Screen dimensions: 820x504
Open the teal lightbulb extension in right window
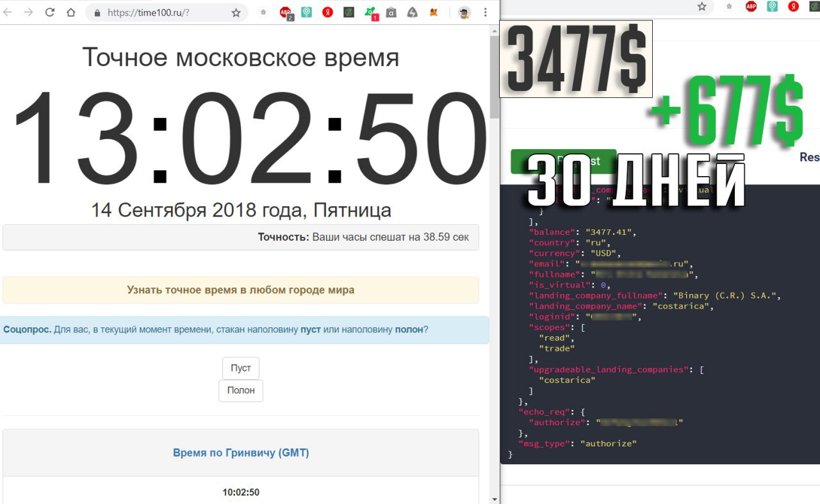(773, 6)
